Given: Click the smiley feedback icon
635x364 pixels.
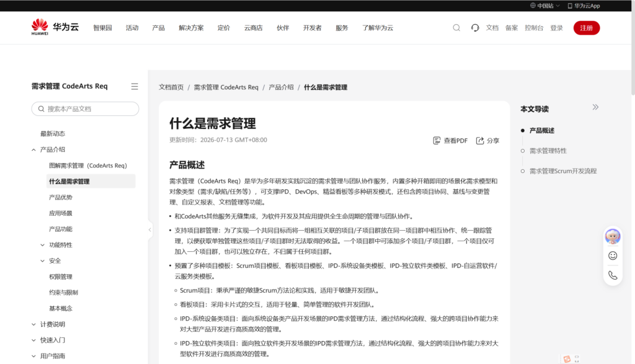Looking at the screenshot, I should pos(613,255).
